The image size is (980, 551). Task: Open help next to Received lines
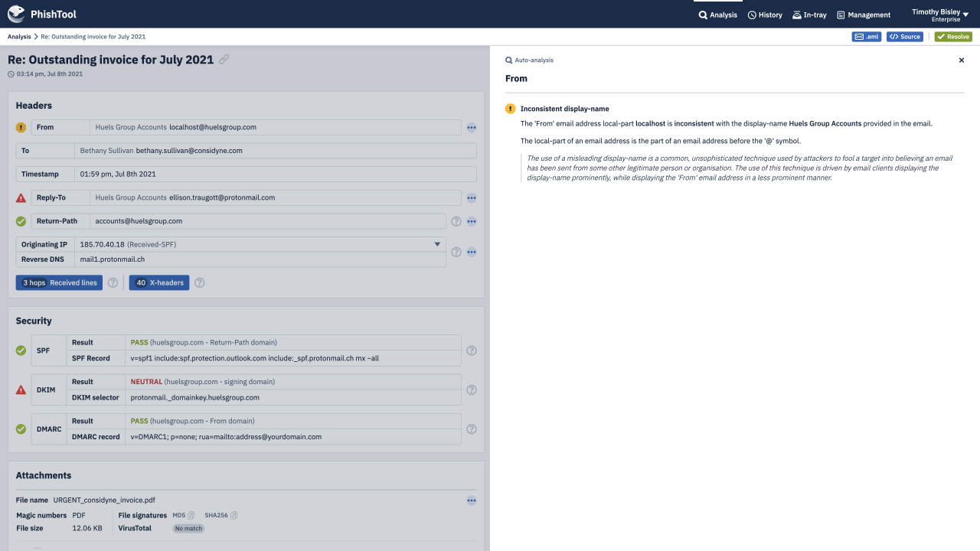pos(113,282)
